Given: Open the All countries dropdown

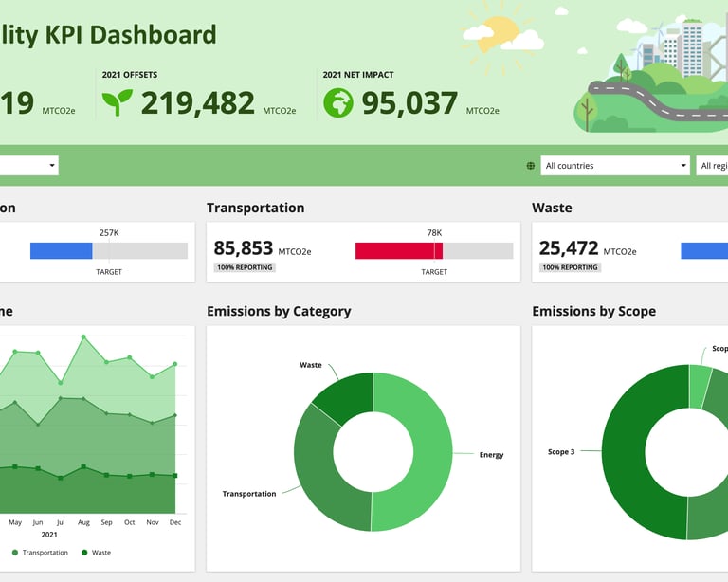Looking at the screenshot, I should 615,166.
